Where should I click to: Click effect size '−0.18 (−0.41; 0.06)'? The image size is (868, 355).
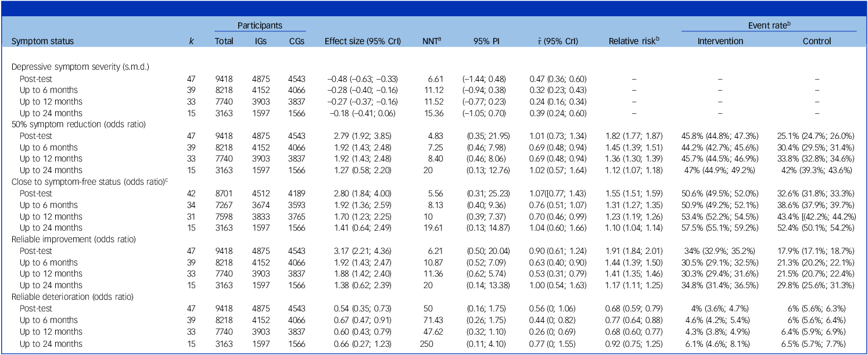pos(361,113)
